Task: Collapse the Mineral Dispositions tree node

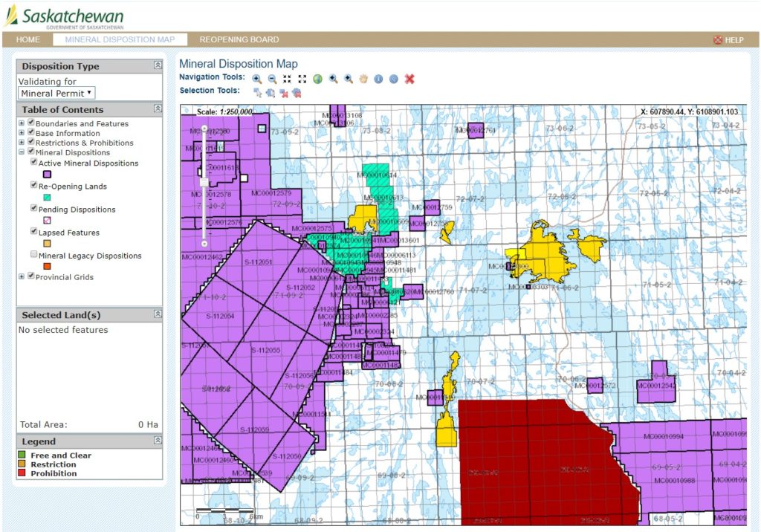Action: coord(20,150)
